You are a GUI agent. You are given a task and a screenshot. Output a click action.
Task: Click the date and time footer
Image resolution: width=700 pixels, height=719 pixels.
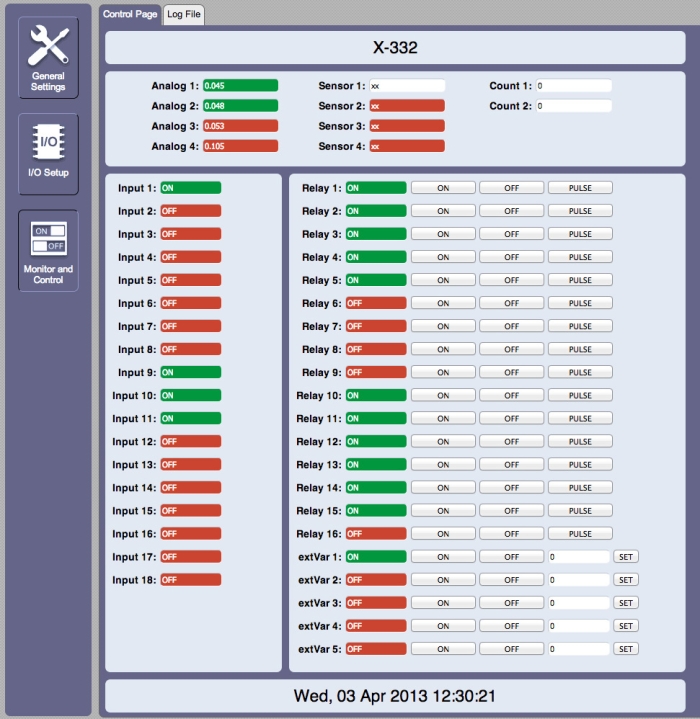[395, 696]
